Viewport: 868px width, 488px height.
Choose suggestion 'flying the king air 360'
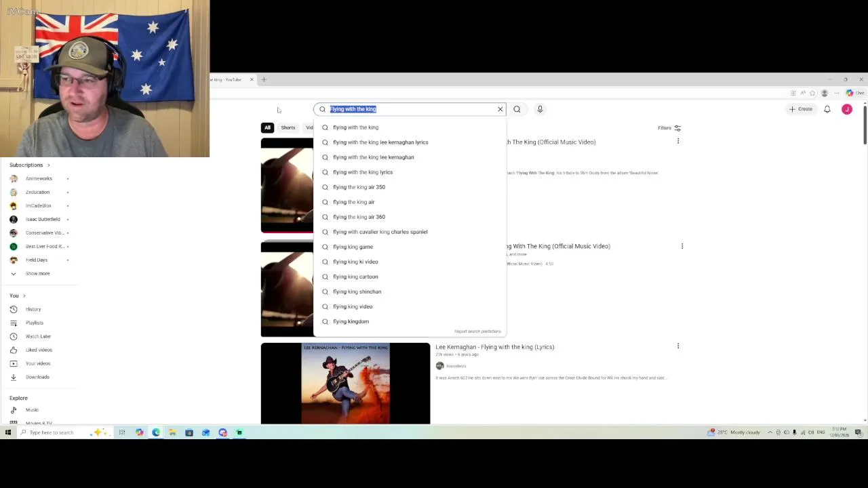410,217
